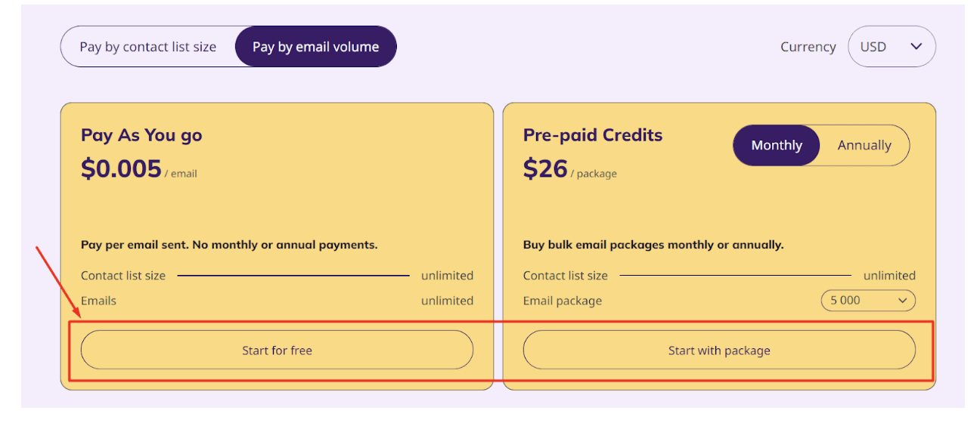Click Contact list size in Pay As You go

[123, 276]
